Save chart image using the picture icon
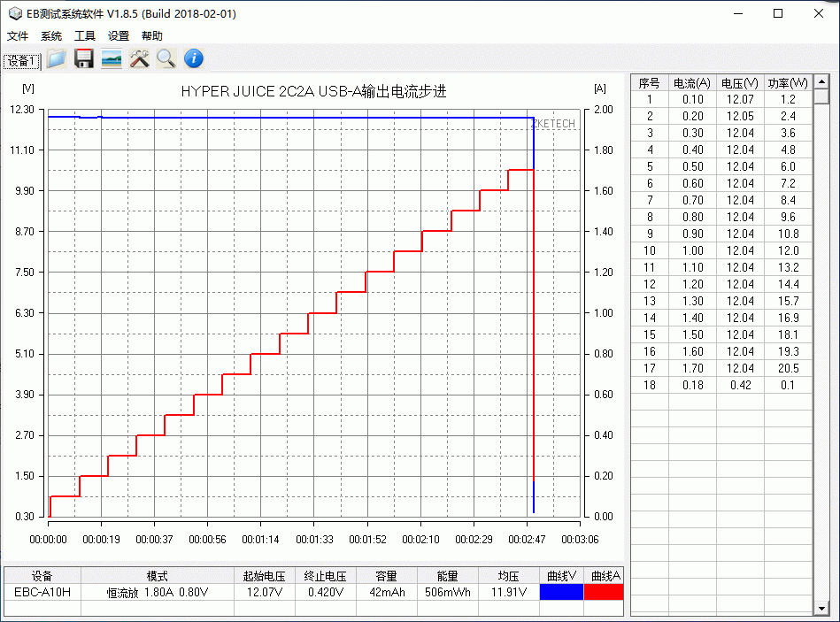This screenshot has width=840, height=622. [112, 58]
